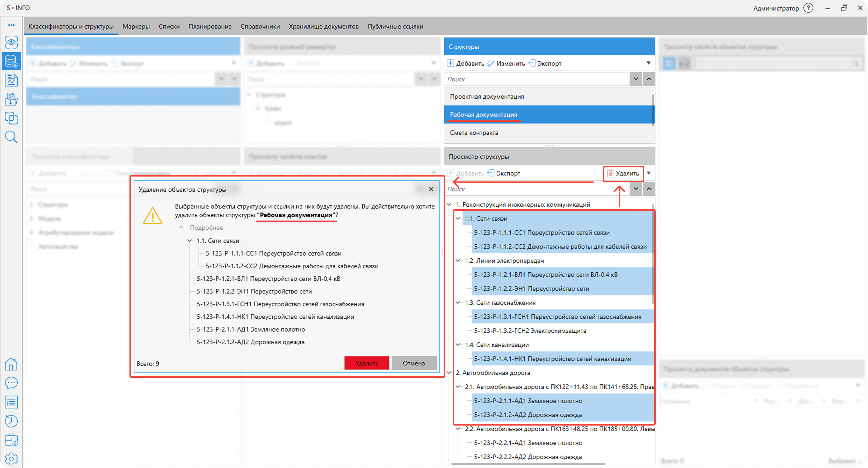Switch to the Маркеры tab
The image size is (868, 468).
pyautogui.click(x=136, y=26)
